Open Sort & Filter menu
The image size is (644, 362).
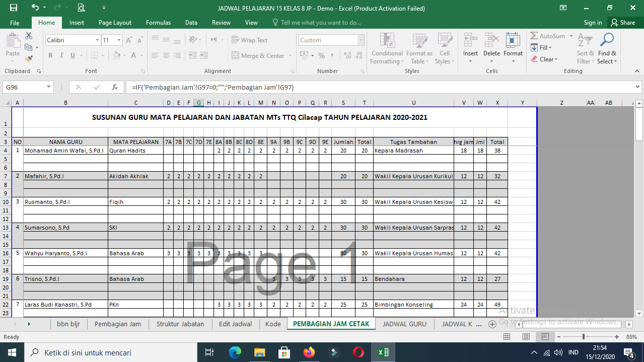586,49
